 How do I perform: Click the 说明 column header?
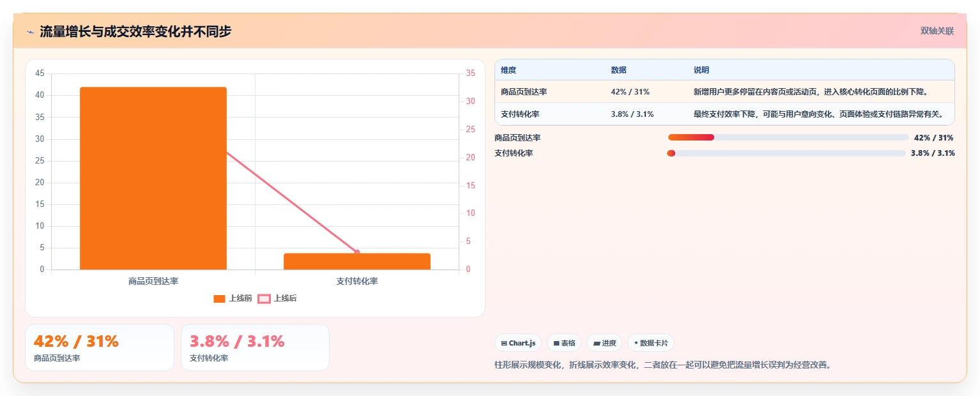701,70
